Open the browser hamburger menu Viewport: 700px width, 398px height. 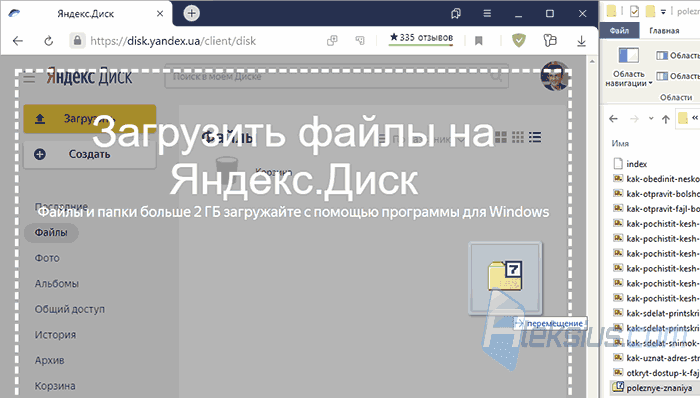coord(487,14)
